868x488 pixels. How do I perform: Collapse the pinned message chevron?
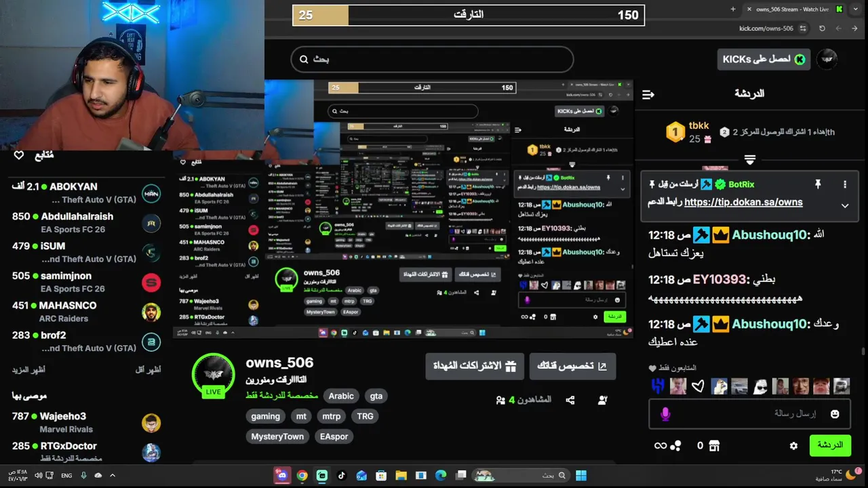click(845, 205)
